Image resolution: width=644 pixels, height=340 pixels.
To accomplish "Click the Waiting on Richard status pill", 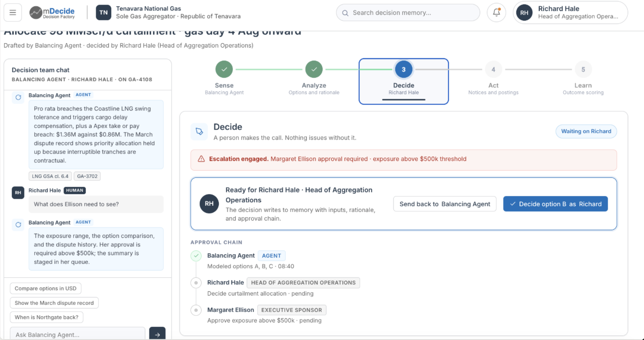I will click(x=586, y=131).
